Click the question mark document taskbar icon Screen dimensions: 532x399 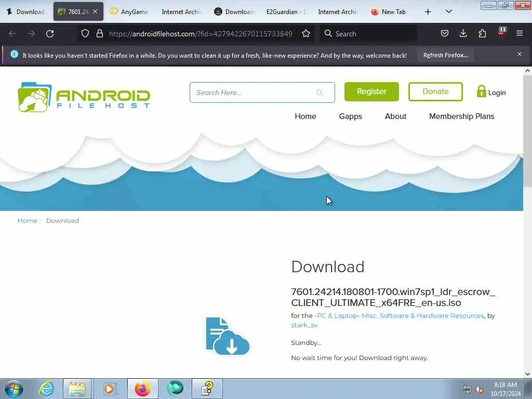(207, 389)
